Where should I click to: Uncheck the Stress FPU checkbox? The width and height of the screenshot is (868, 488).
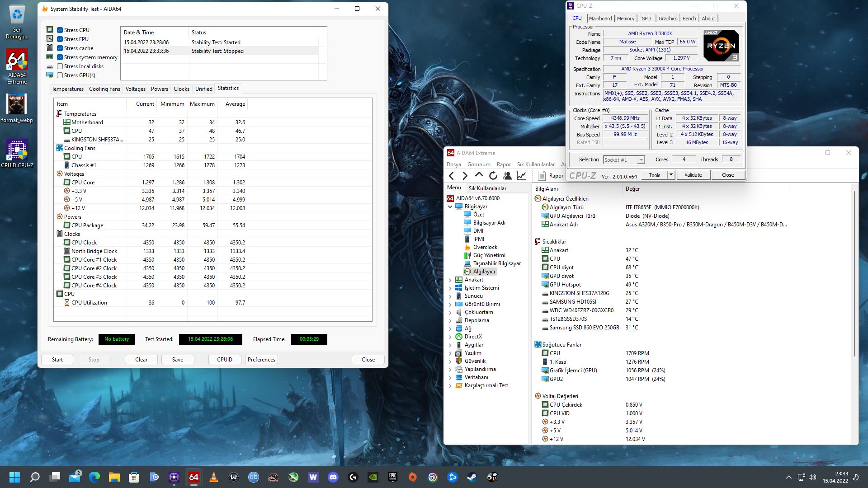point(60,39)
